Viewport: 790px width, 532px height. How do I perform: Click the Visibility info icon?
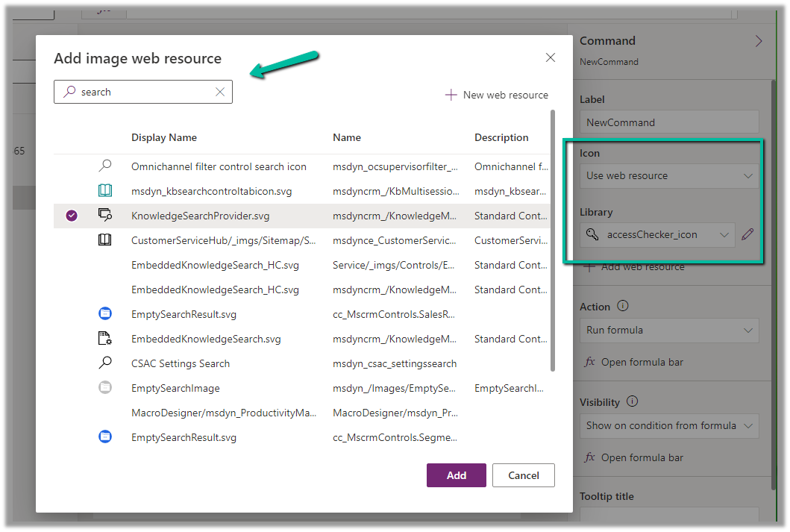[633, 401]
